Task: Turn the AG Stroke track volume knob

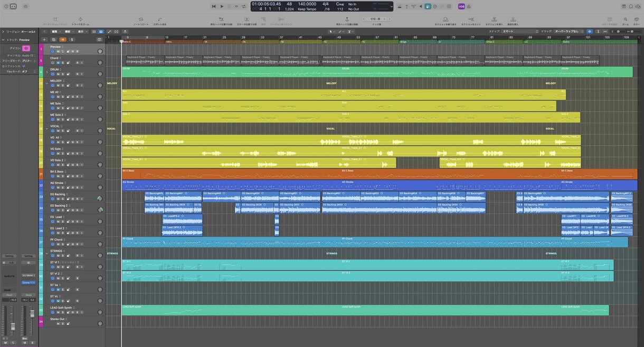Action: click(100, 187)
